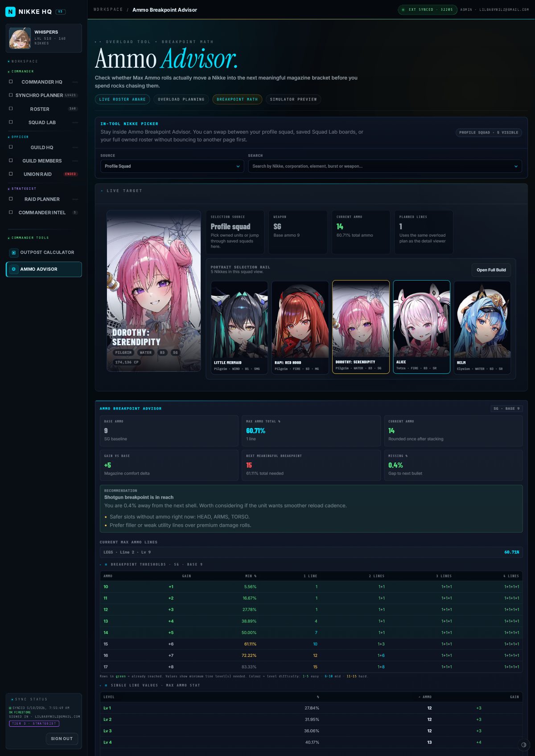Click the Current Ammo card in Live Target
The height and width of the screenshot is (756, 535).
[361, 232]
